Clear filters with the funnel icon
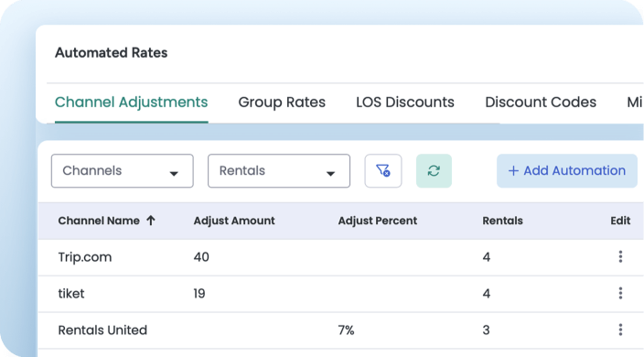644x357 pixels. point(382,171)
